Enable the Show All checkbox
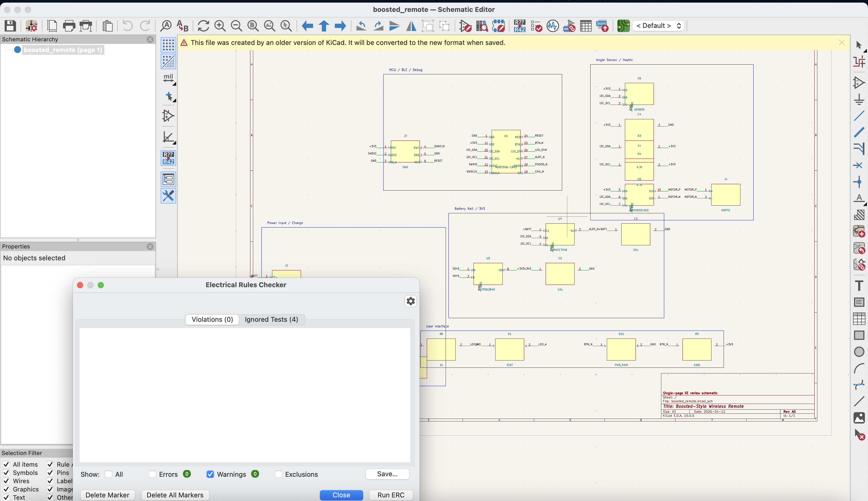The width and height of the screenshot is (868, 501). coord(109,474)
